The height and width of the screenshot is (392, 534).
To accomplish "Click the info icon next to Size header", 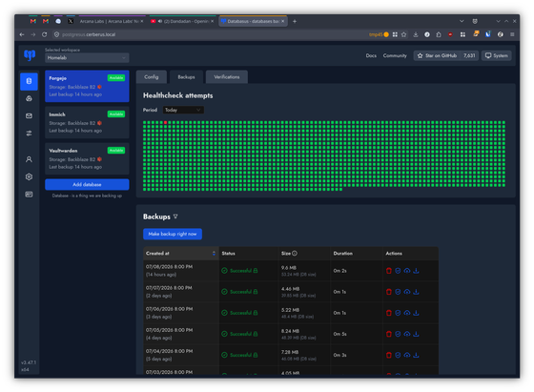I will point(295,254).
